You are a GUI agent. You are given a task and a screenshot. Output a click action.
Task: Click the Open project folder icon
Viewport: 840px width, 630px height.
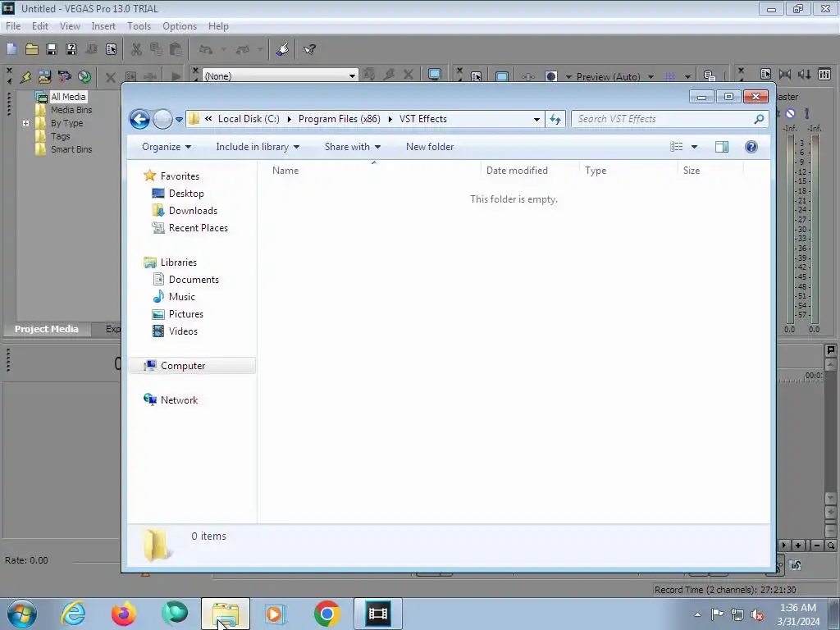coord(32,49)
